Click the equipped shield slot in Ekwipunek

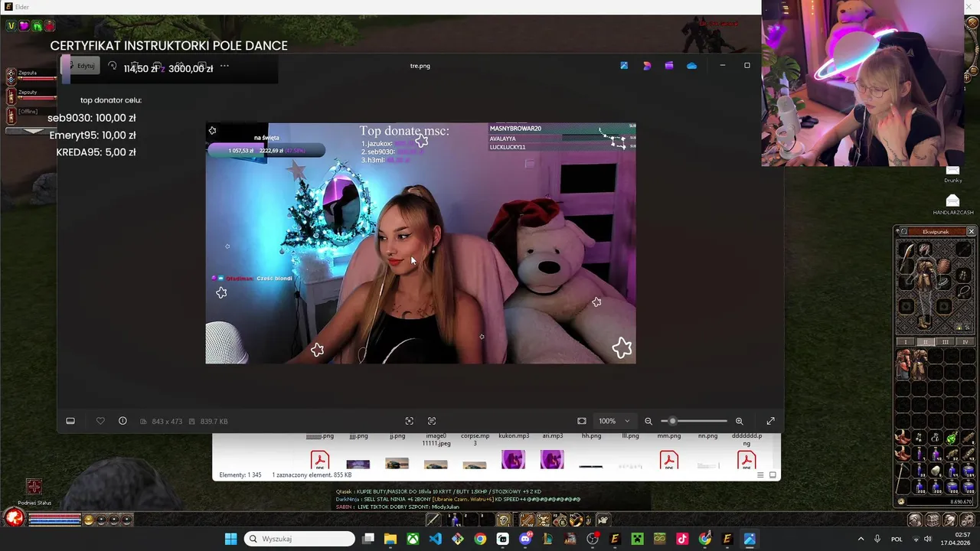coord(944,266)
